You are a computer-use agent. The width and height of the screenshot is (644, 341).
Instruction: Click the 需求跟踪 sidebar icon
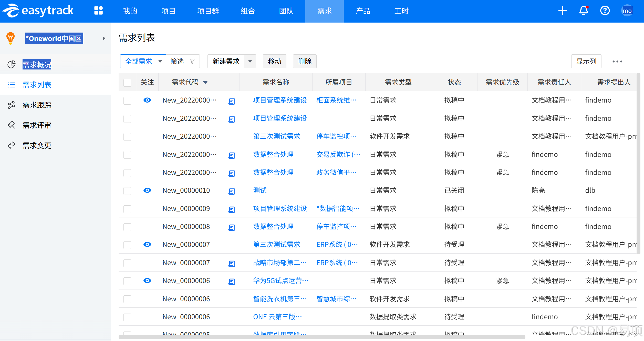(11, 105)
